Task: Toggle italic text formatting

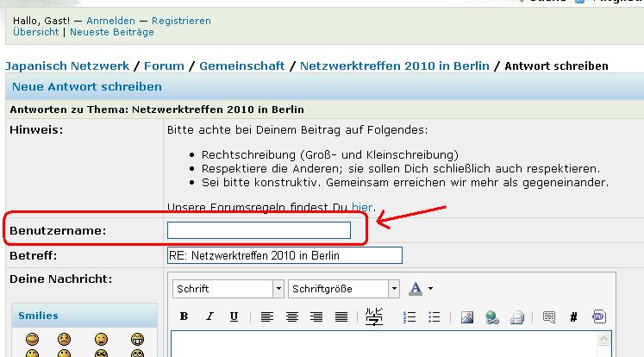Action: tap(209, 317)
